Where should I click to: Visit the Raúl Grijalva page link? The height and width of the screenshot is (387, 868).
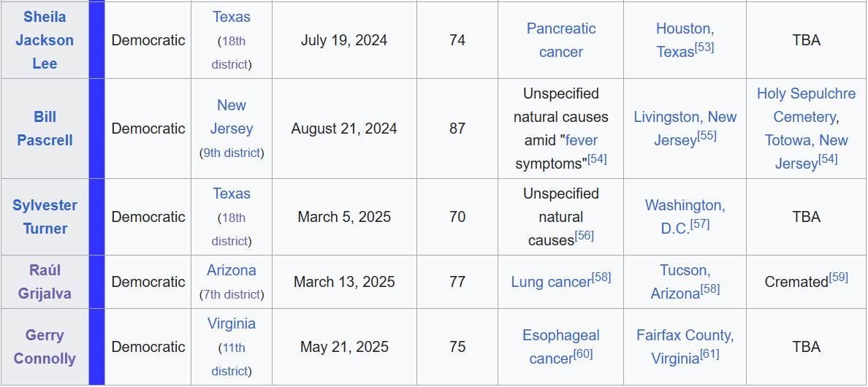(x=45, y=282)
